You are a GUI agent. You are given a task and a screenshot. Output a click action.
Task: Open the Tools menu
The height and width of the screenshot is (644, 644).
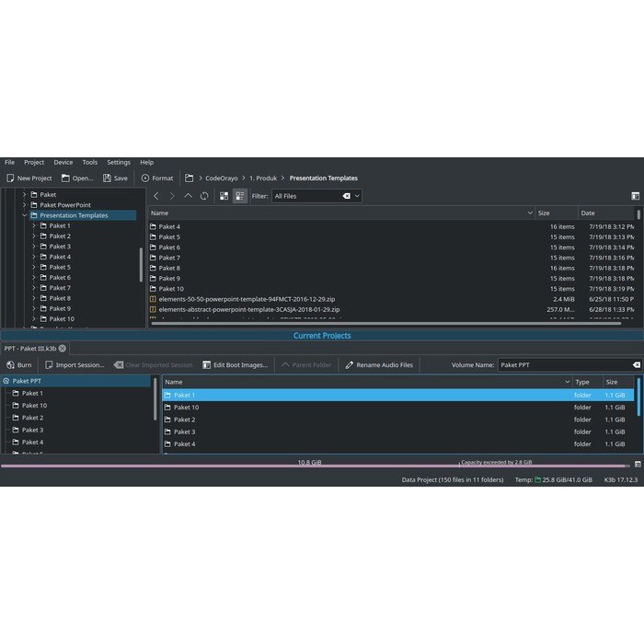click(x=89, y=162)
